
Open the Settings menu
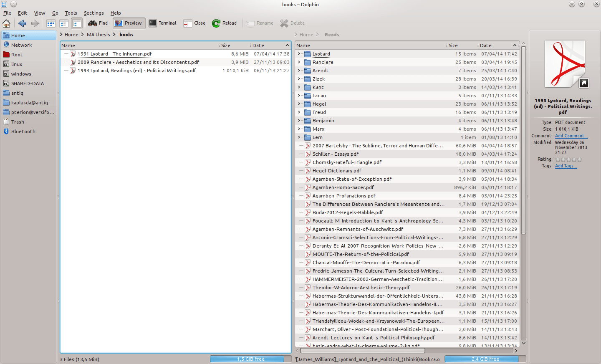click(93, 13)
